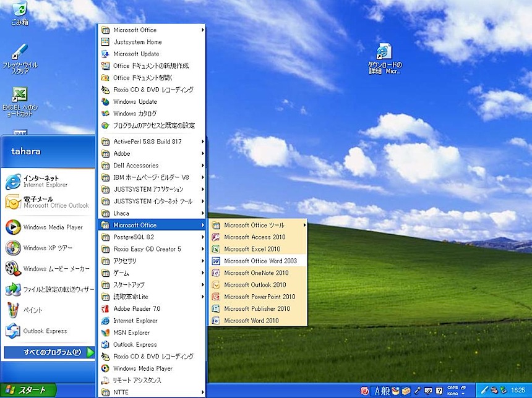Expand the Adobe program folder

pyautogui.click(x=152, y=153)
